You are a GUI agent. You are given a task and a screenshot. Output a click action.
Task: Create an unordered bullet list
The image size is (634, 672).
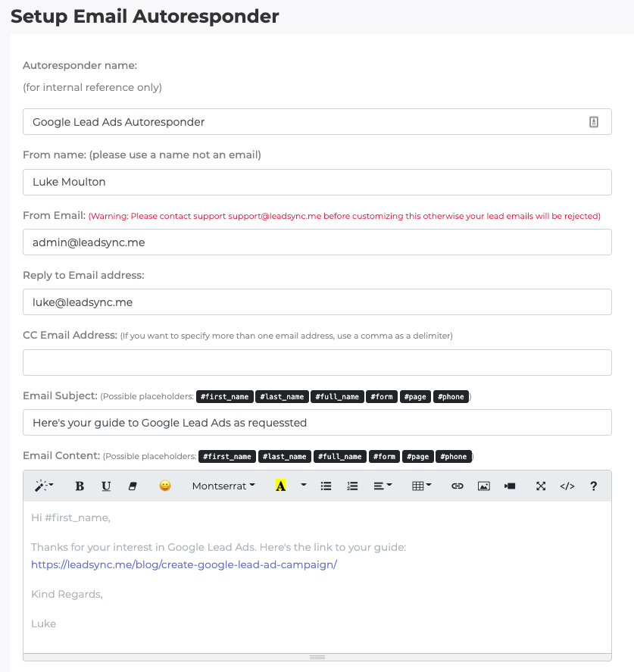[326, 486]
